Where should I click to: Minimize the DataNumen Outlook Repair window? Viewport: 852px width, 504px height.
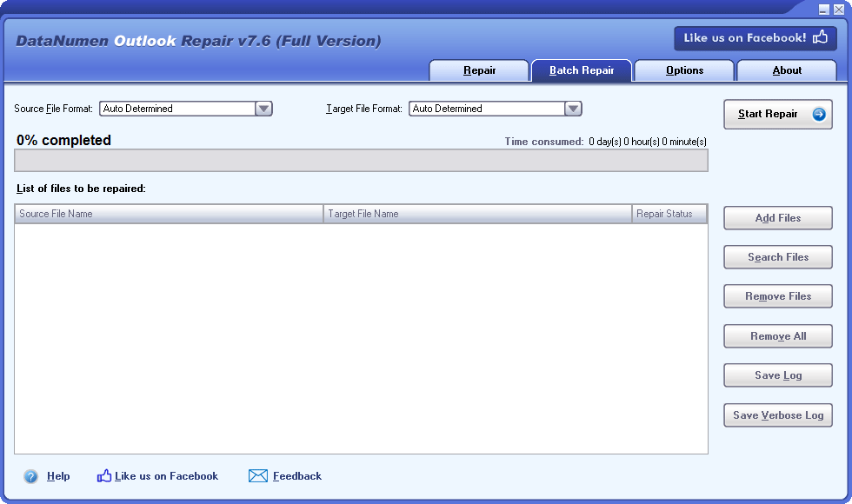point(824,10)
